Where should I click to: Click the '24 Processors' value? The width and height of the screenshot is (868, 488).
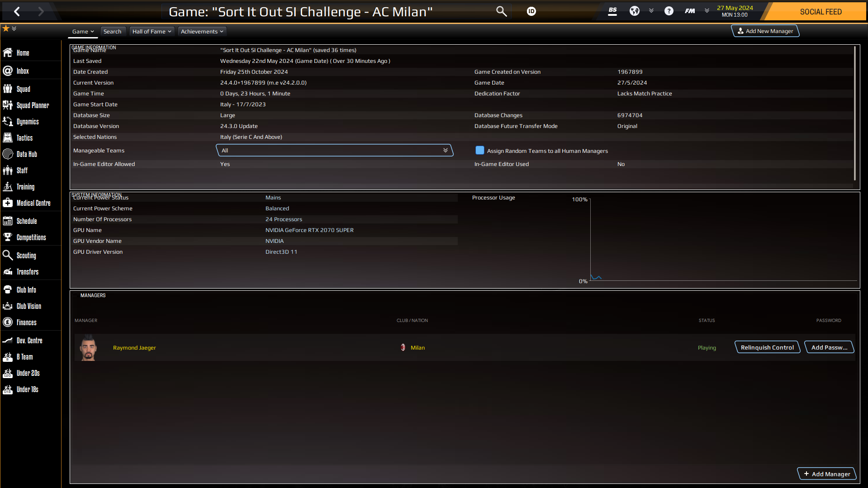[x=284, y=219]
